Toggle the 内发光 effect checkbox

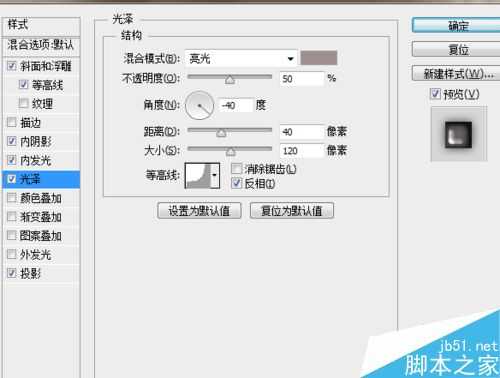point(12,160)
